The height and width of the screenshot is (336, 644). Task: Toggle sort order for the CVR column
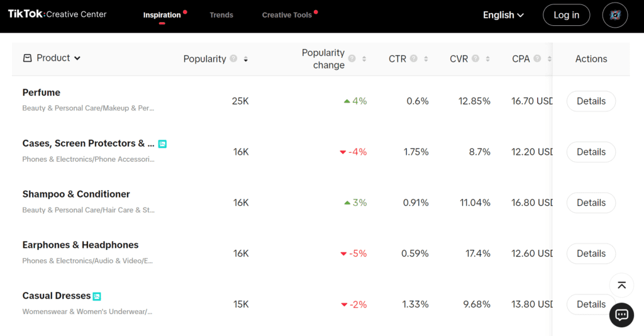point(487,59)
